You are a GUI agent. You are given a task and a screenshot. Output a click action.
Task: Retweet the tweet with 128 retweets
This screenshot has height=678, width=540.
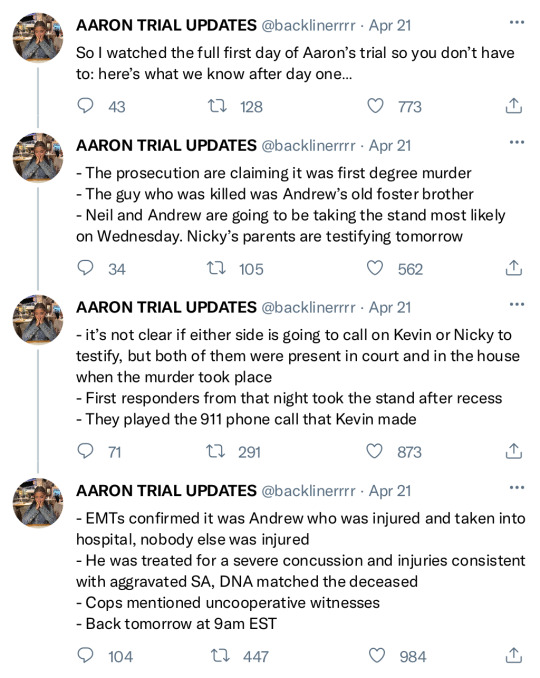tap(217, 106)
